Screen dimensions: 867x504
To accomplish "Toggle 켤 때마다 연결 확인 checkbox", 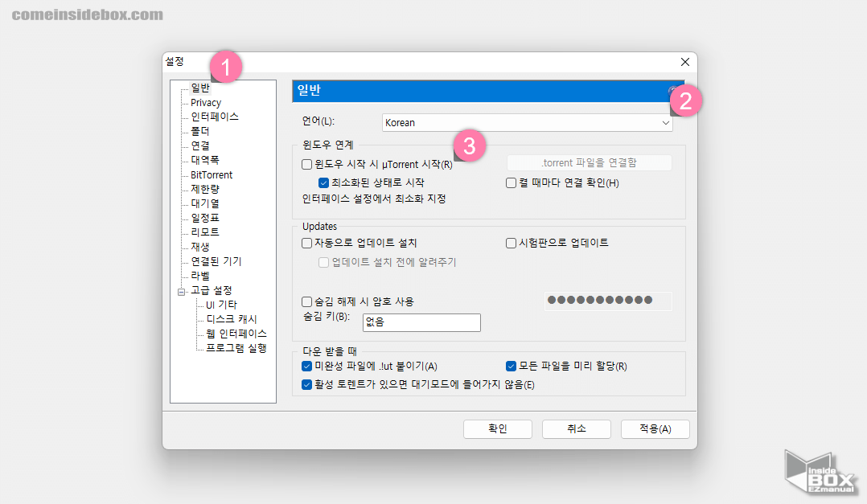I will [511, 182].
